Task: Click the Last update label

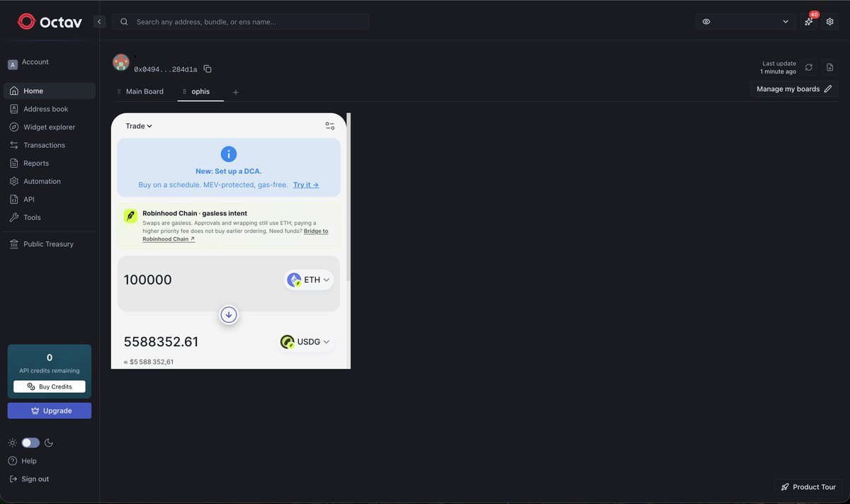Action: (x=779, y=64)
